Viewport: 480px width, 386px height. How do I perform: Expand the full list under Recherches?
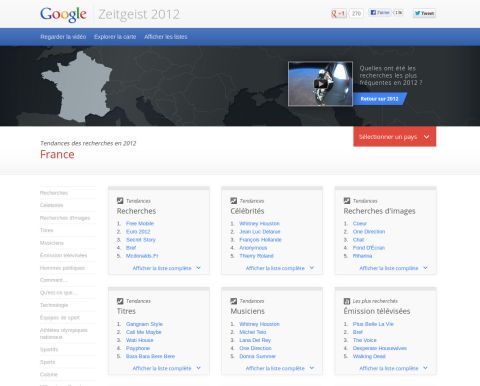pyautogui.click(x=166, y=268)
